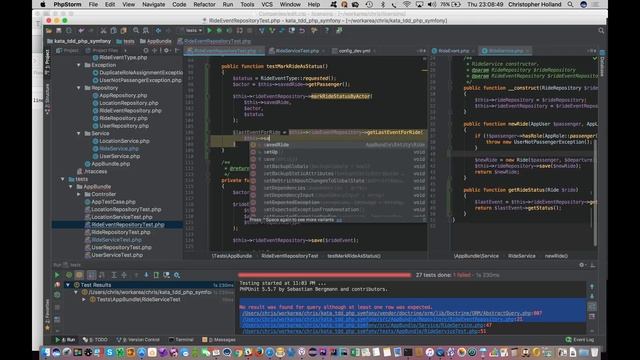Screen dimensions: 640x360
Task: Click the Debug bug icon in main toolbar
Action: click(219, 31)
